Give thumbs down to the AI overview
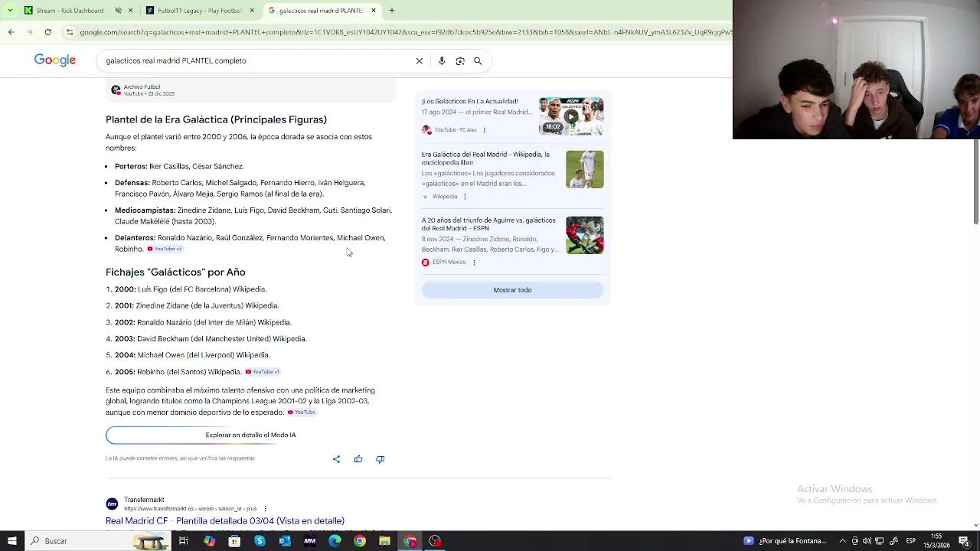This screenshot has width=980, height=551. (x=380, y=459)
